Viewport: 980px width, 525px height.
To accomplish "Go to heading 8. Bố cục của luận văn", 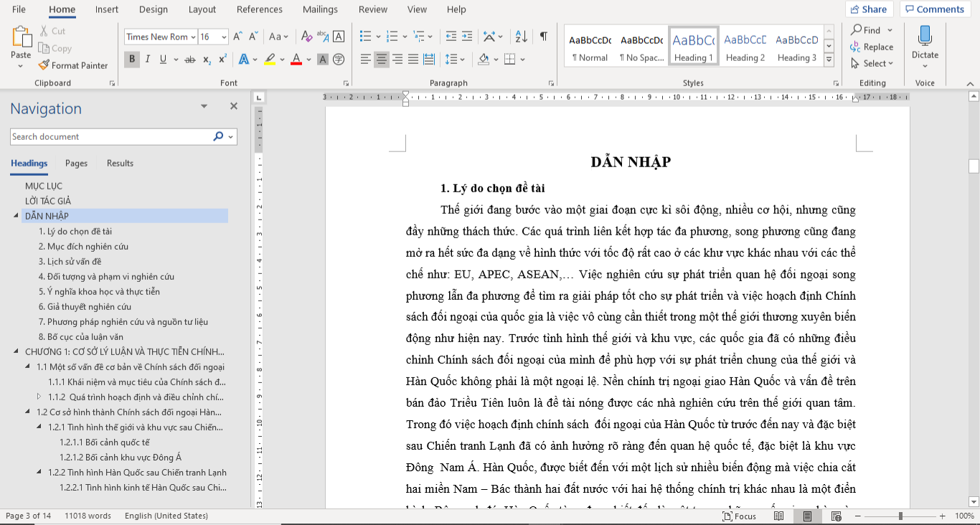I will (80, 337).
